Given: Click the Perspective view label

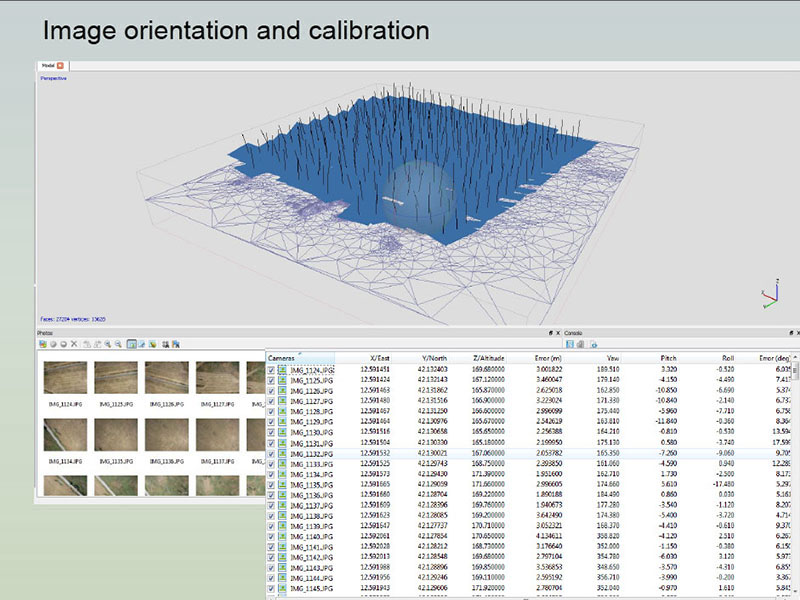Looking at the screenshot, I should tap(53, 77).
